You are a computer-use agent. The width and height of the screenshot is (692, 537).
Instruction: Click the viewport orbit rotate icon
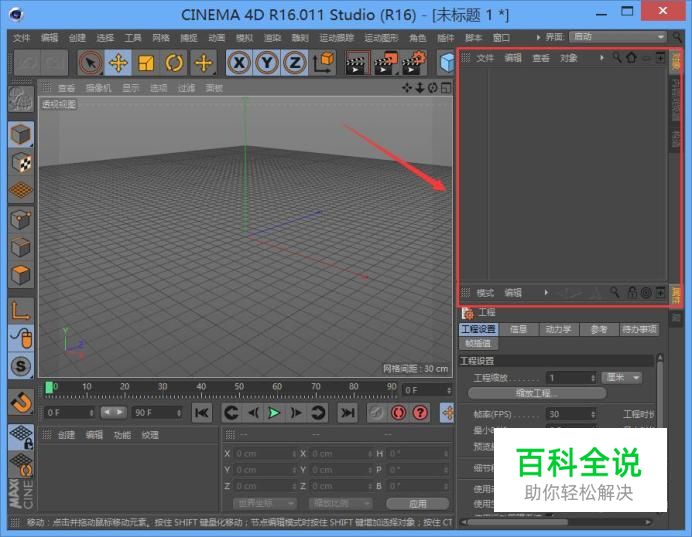click(x=432, y=88)
